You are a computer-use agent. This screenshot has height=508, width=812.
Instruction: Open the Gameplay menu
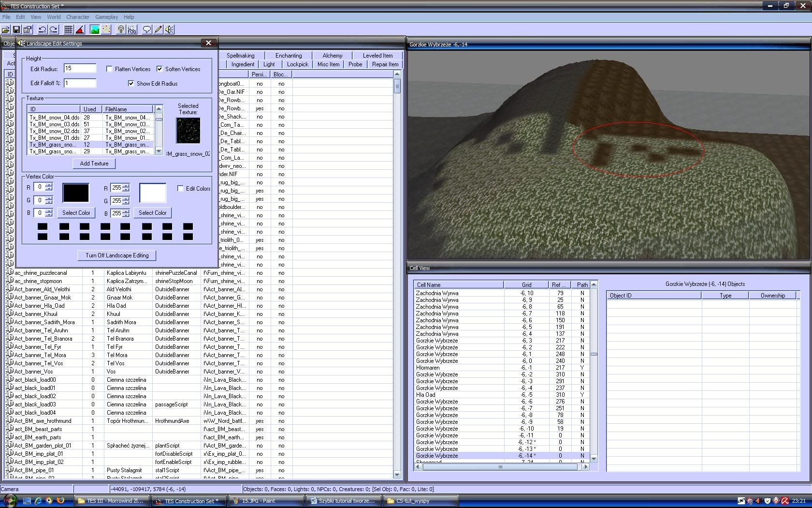pyautogui.click(x=106, y=17)
